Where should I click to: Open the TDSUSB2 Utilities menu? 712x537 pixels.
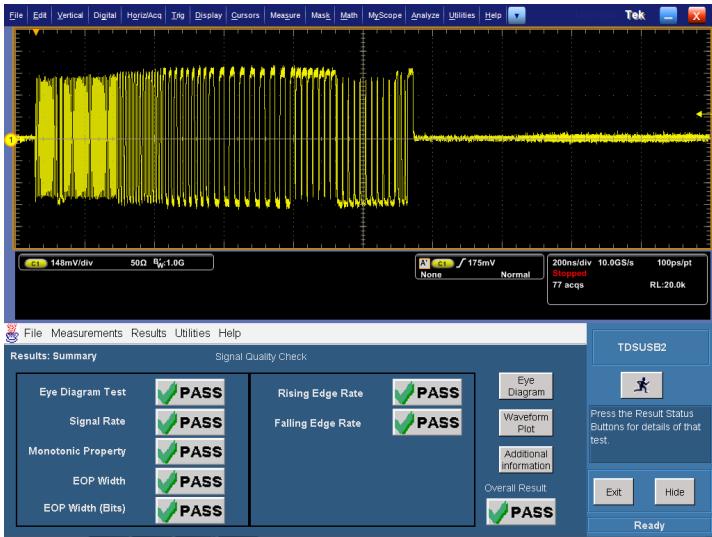tap(193, 333)
